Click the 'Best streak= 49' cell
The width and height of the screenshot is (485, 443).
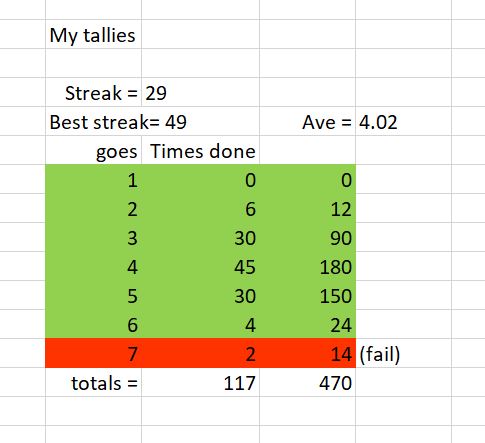[x=118, y=122]
